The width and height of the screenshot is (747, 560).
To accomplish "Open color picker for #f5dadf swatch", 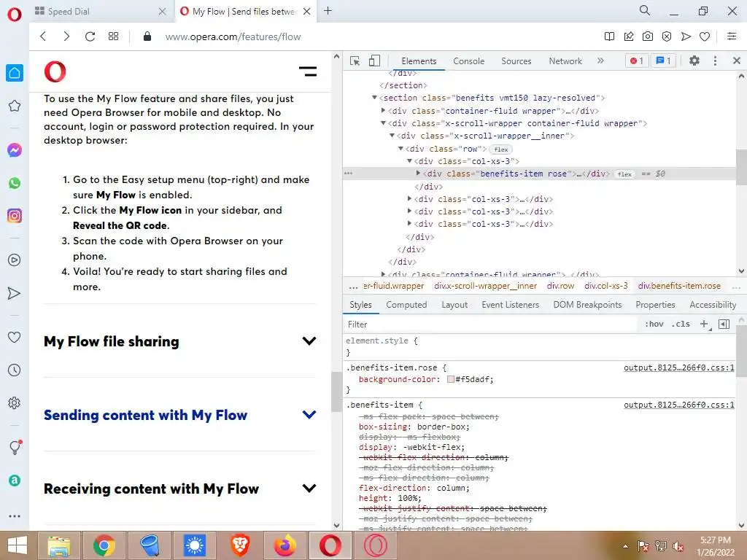I will (451, 379).
